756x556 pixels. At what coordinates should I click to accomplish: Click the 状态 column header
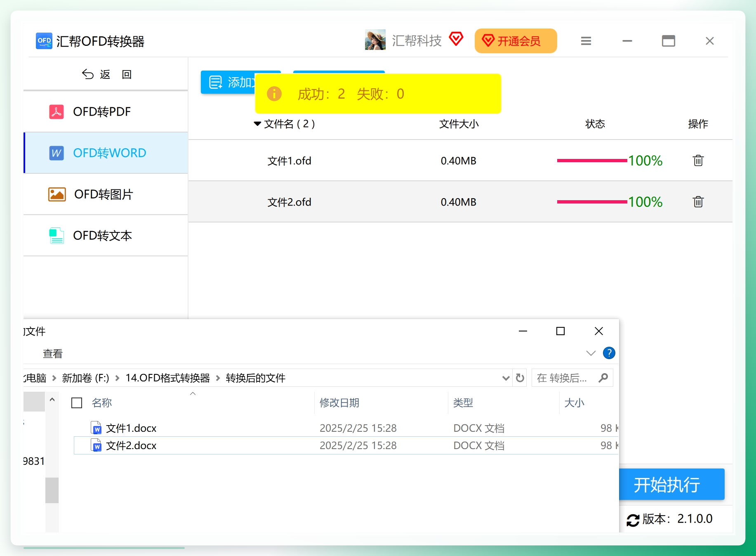coord(595,124)
